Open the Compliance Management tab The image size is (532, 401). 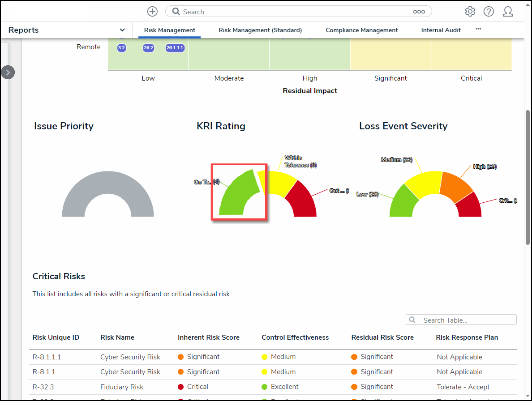[x=362, y=30]
